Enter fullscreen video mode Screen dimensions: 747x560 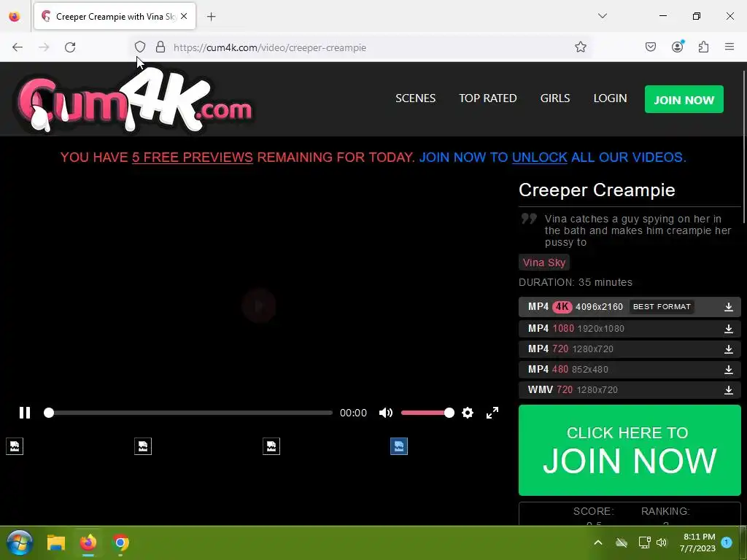[x=492, y=413]
